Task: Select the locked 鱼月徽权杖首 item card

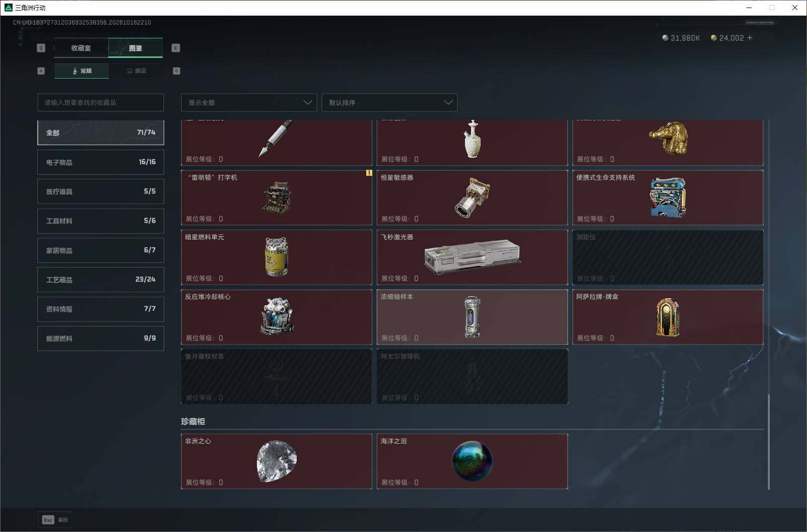Action: [x=277, y=376]
